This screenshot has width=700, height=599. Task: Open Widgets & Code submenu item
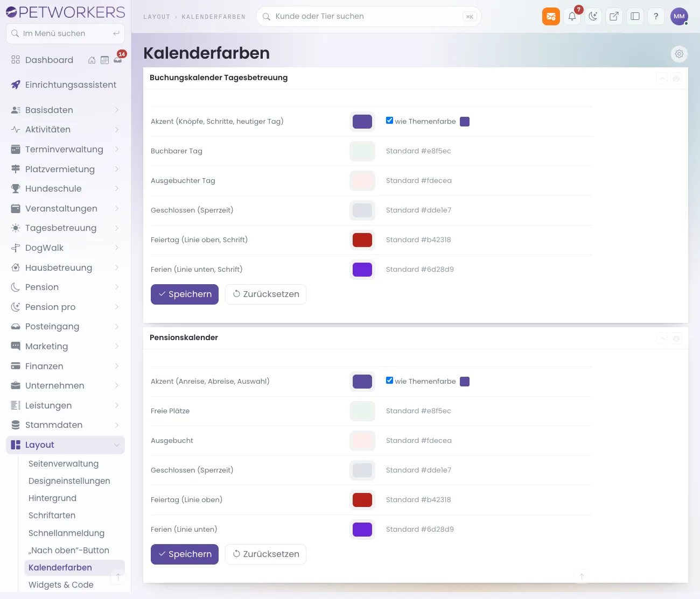61,585
